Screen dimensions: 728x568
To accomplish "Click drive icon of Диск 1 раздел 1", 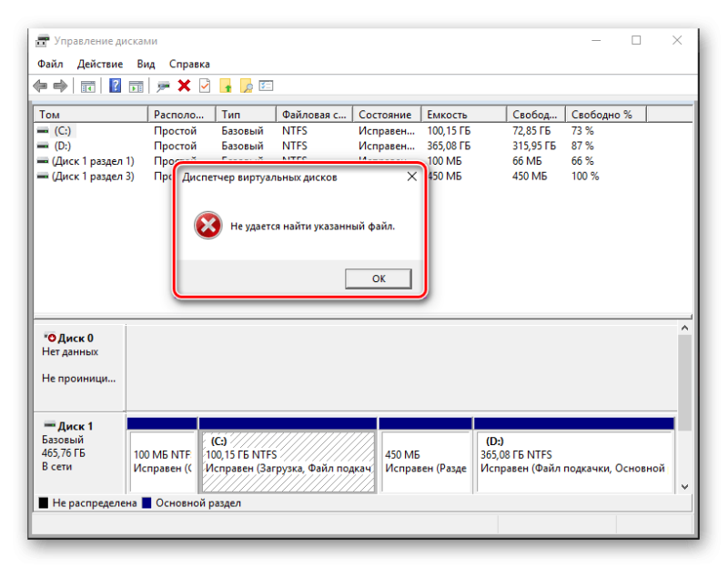I will (43, 161).
